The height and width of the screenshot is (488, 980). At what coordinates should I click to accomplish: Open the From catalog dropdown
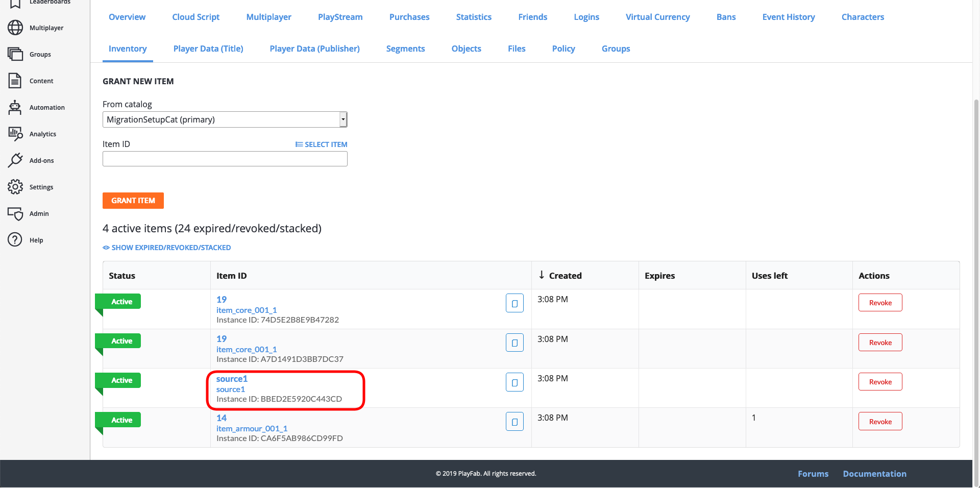tap(225, 119)
